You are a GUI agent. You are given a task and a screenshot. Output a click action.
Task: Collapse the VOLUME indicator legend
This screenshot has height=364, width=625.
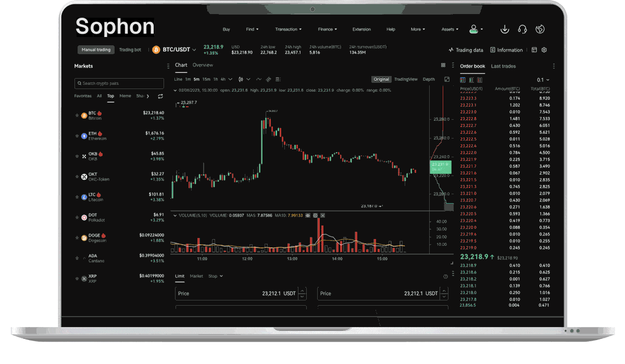pyautogui.click(x=174, y=215)
